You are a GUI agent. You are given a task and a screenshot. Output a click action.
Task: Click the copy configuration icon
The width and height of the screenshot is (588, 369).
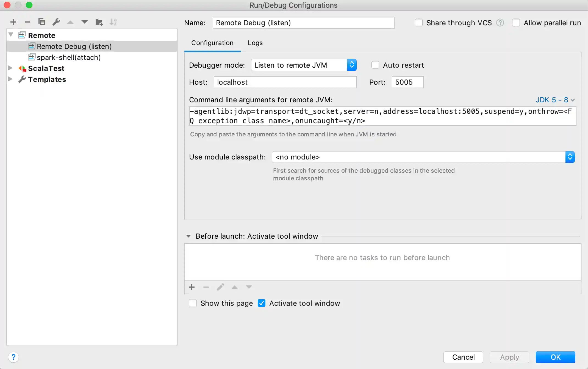tap(42, 22)
